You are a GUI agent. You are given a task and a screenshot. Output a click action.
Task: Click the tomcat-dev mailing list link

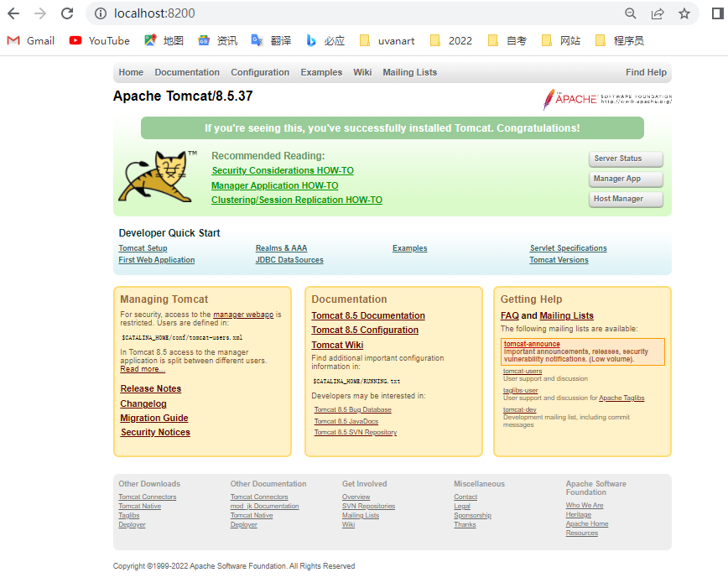520,409
